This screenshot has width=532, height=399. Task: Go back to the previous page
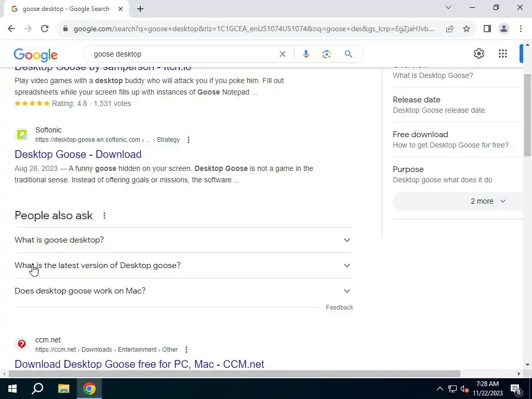(x=11, y=29)
